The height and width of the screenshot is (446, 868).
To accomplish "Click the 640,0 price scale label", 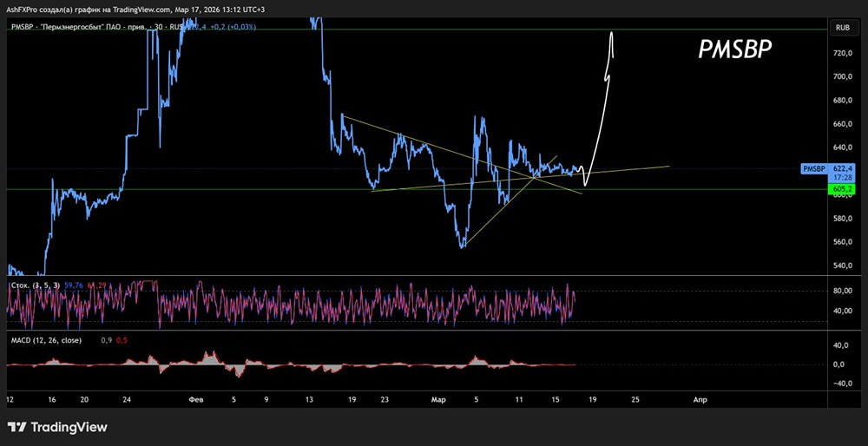I will pyautogui.click(x=845, y=148).
